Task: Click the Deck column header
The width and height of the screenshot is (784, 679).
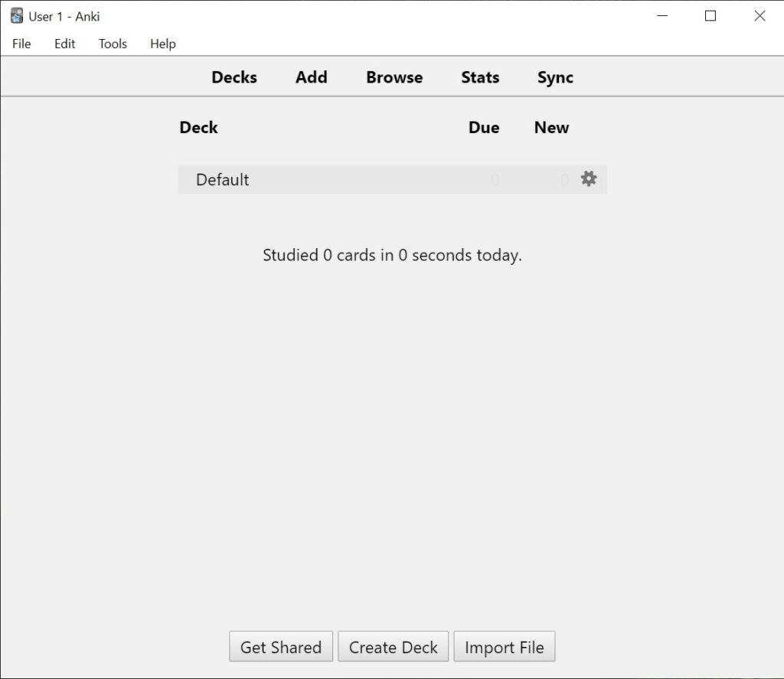Action: pos(198,128)
